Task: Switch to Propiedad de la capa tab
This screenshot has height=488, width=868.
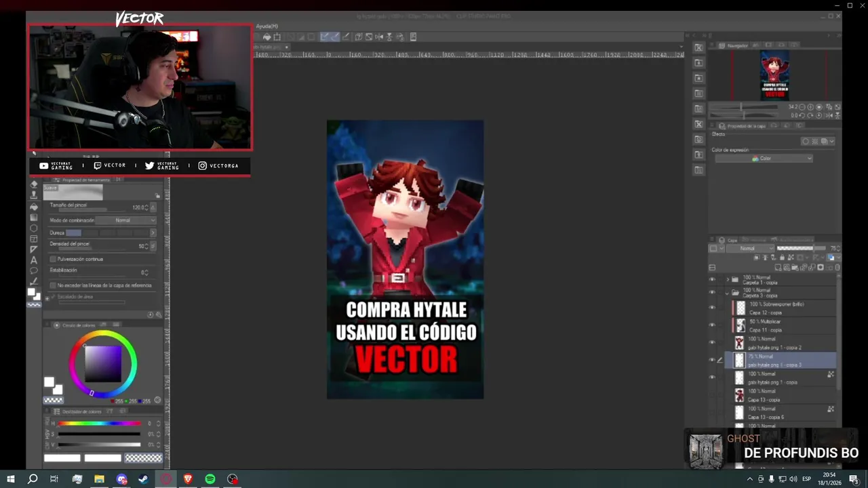Action: click(742, 126)
